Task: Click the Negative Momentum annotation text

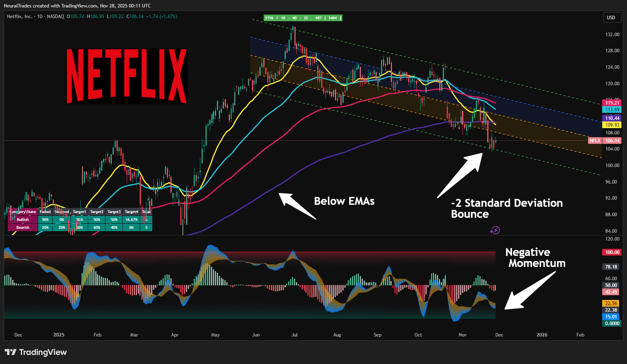Action: (x=536, y=258)
